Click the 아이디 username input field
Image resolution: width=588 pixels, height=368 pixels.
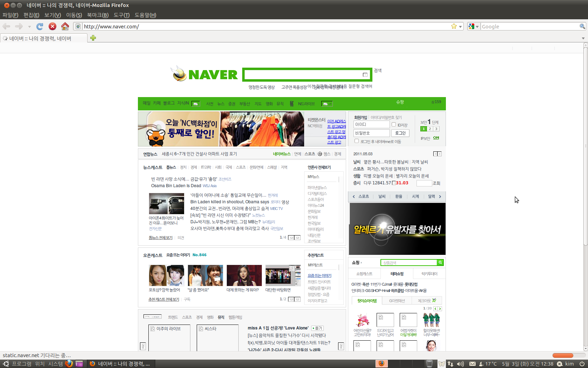(371, 124)
